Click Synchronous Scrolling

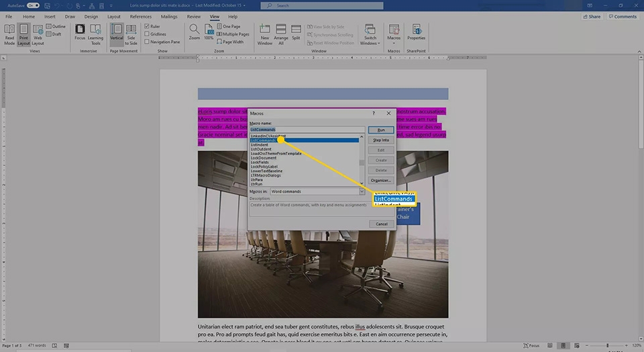330,35
